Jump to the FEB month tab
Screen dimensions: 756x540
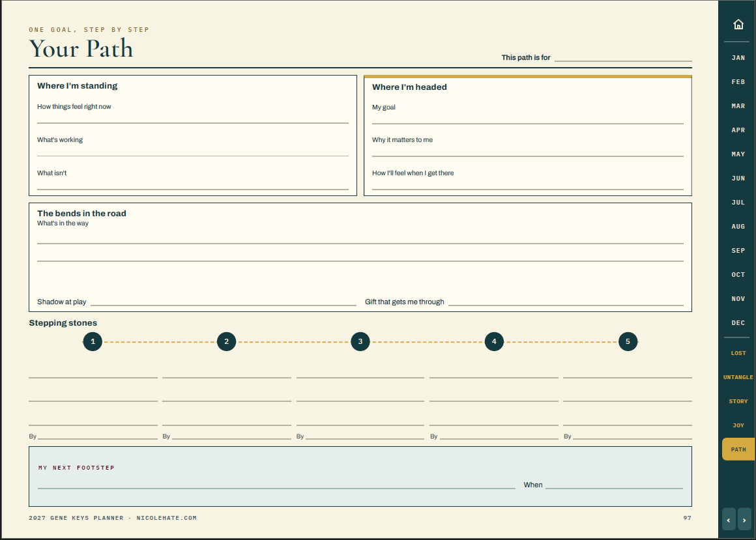738,82
